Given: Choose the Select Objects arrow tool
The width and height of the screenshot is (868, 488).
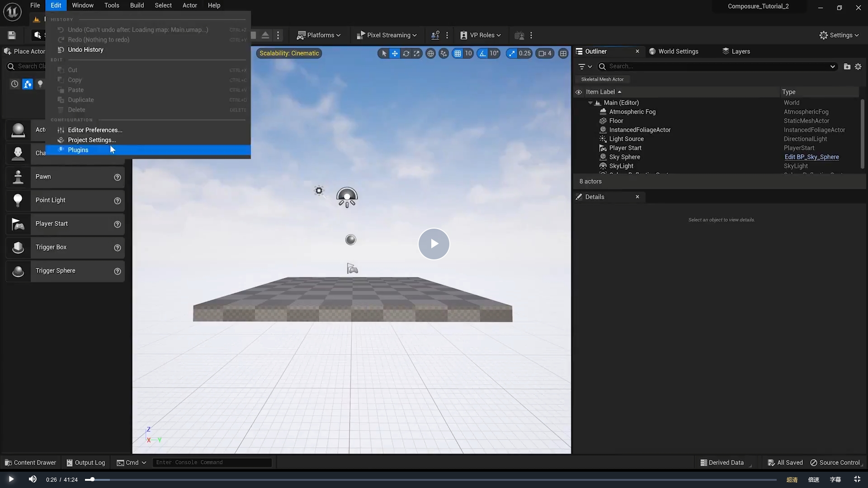Looking at the screenshot, I should (x=384, y=53).
